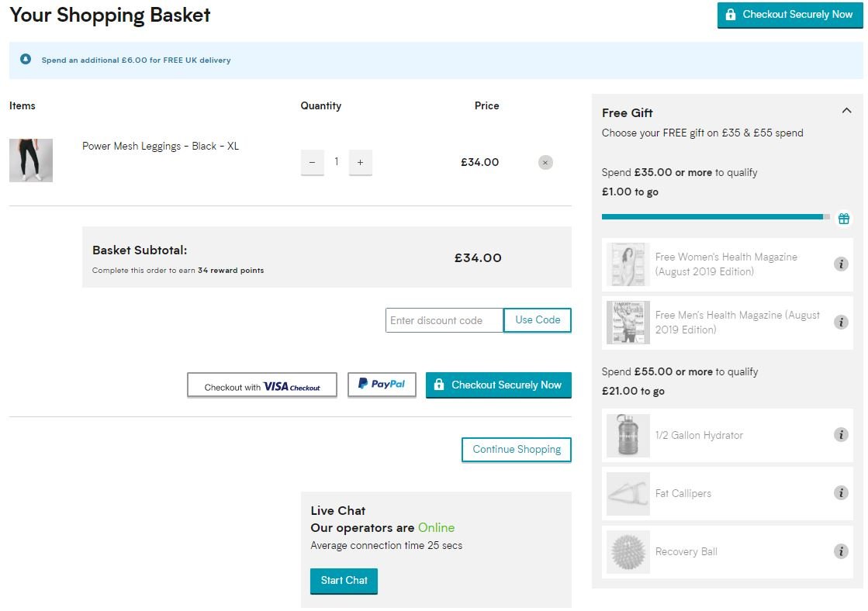This screenshot has height=611, width=868.
Task: Remove Power Mesh Leggings from basket
Action: pos(545,163)
